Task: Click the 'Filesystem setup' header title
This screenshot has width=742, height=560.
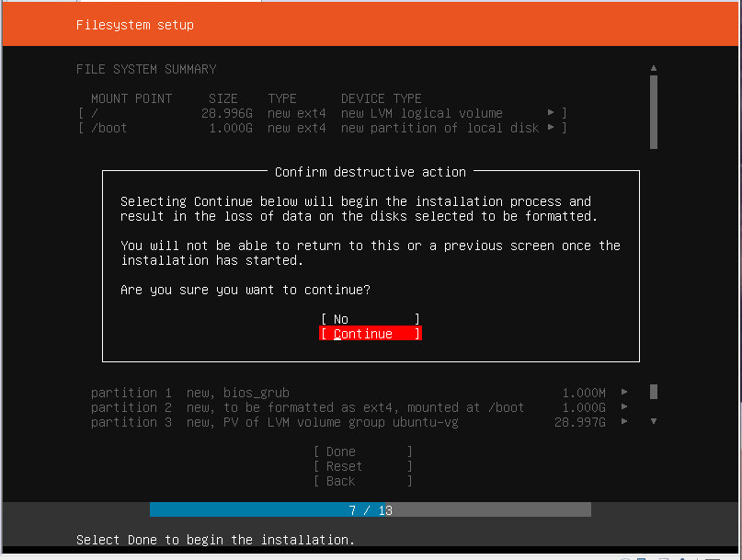Action: [135, 25]
